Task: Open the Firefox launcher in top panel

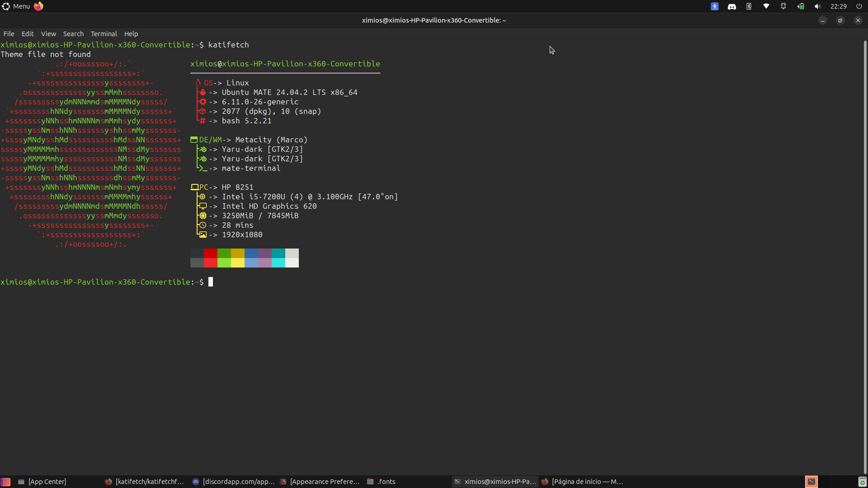Action: 38,6
